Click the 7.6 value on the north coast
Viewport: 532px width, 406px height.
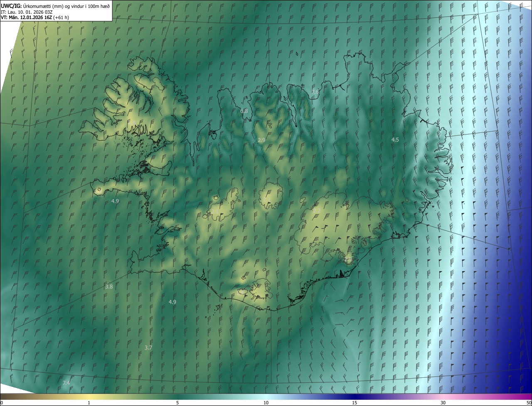[315, 92]
